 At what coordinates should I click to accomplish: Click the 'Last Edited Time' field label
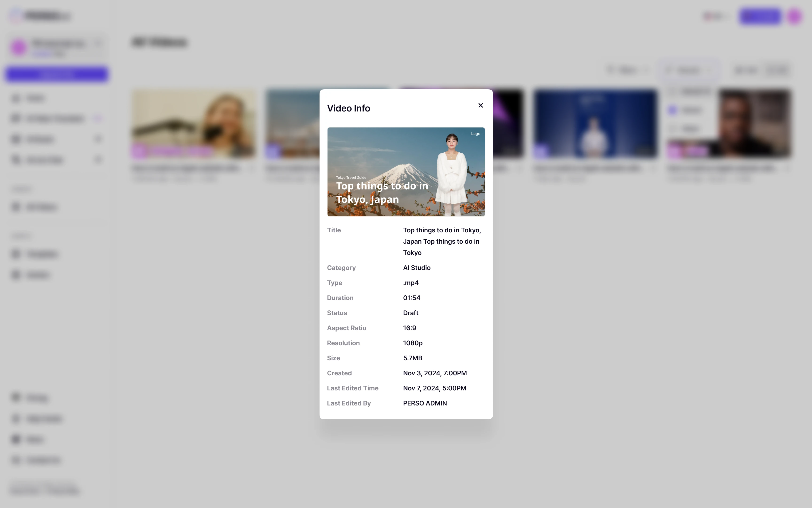click(353, 388)
